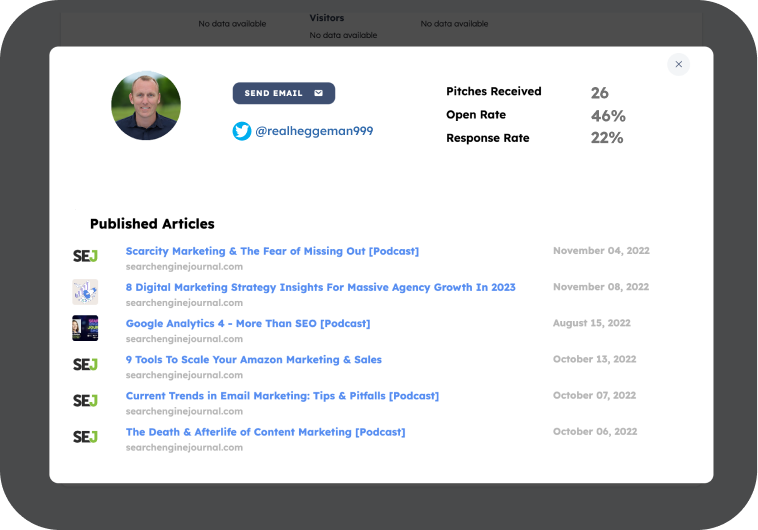Click the journalist profile photo

[146, 106]
